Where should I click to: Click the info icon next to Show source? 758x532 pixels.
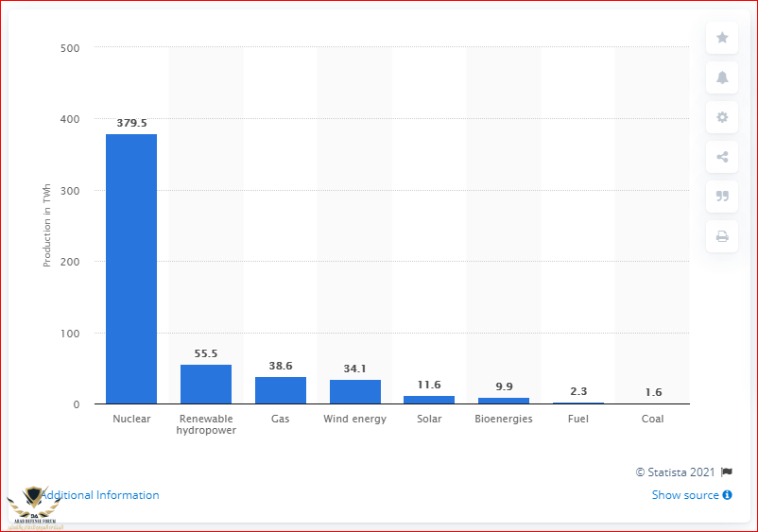point(728,495)
